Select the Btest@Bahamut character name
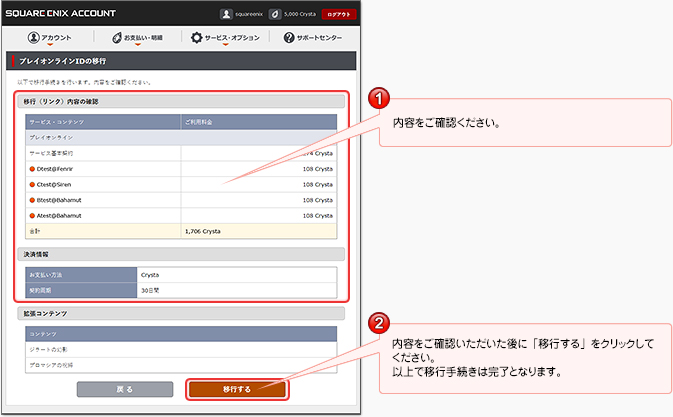Image resolution: width=673 pixels, height=417 pixels. point(59,200)
